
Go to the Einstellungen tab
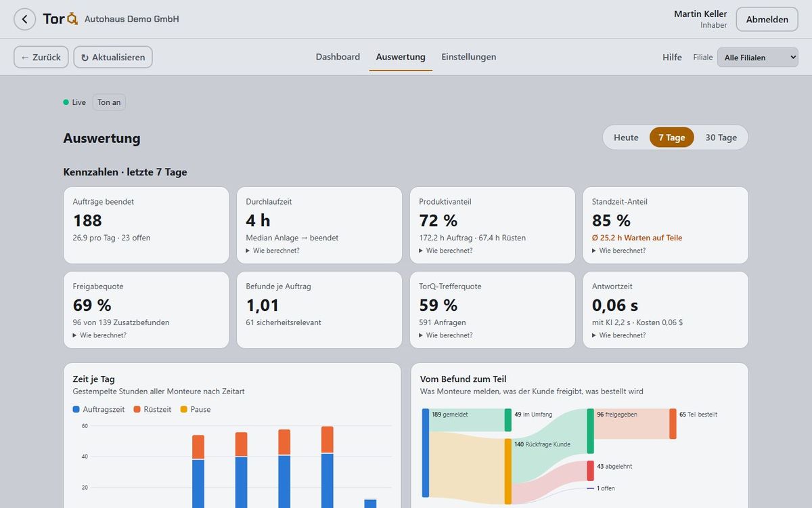pyautogui.click(x=469, y=57)
